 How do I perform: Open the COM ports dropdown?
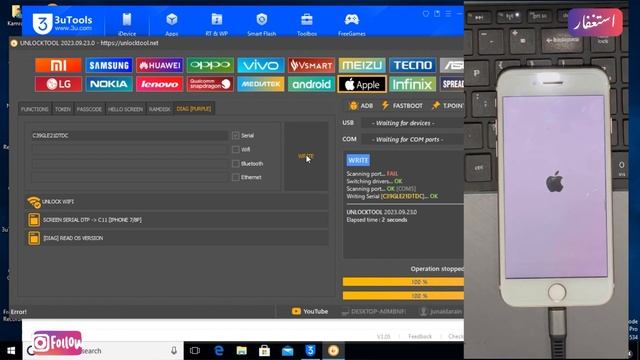pyautogui.click(x=412, y=139)
